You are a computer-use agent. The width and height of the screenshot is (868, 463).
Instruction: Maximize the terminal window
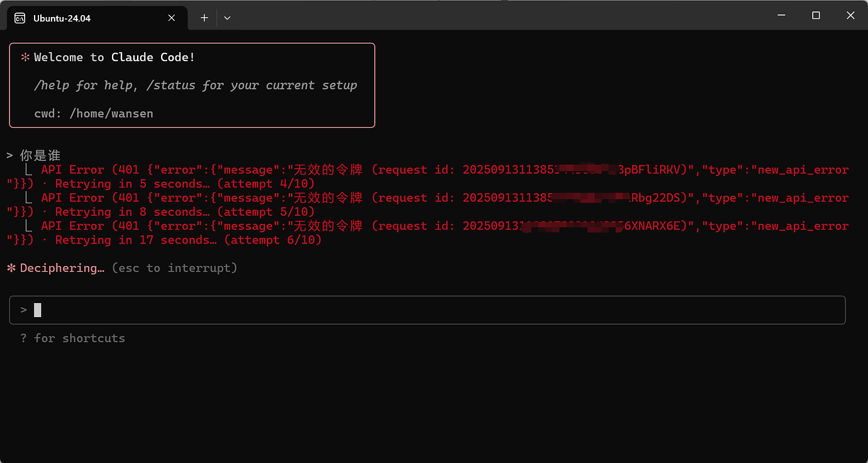[816, 16]
